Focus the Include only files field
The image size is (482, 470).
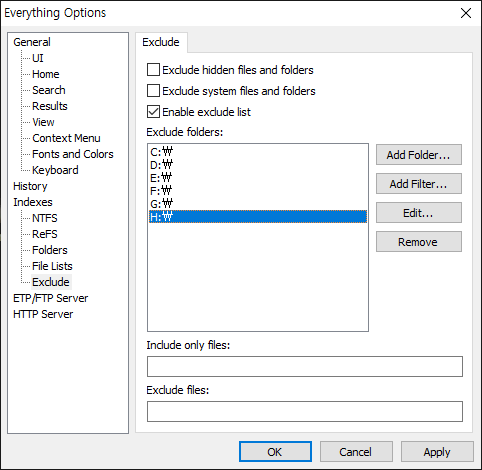tap(305, 366)
